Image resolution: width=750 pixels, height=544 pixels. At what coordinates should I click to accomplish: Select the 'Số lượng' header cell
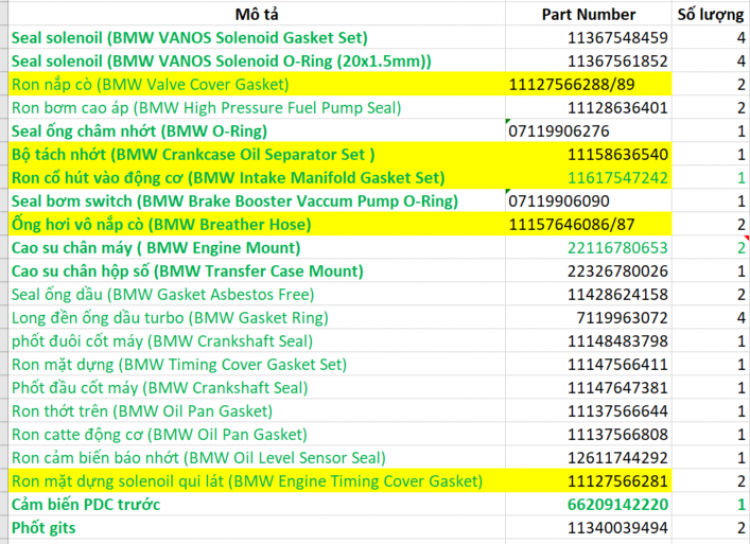coord(711,14)
